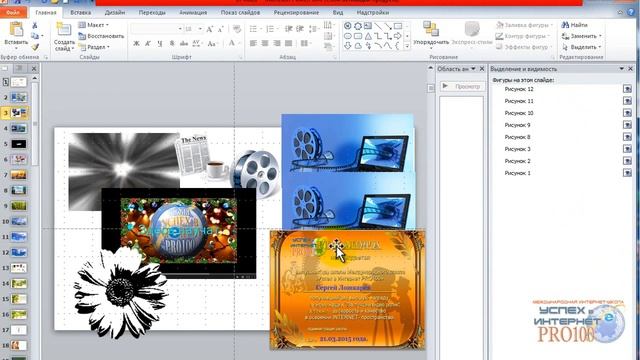
Task: Click the decrease indent icon
Action: 289,29
